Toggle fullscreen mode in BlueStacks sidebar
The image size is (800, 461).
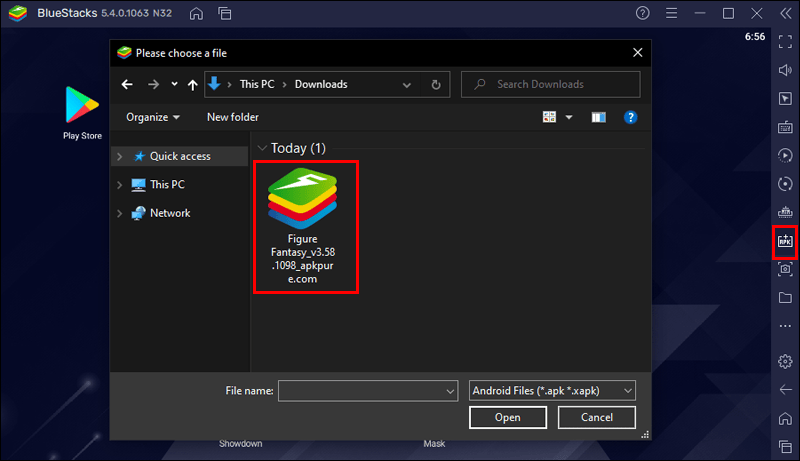785,41
